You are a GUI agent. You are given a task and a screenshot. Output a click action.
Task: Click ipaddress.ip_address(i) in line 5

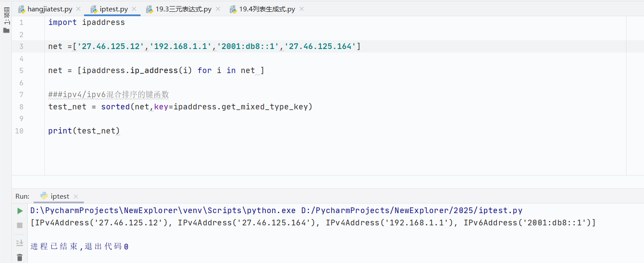[x=137, y=70]
